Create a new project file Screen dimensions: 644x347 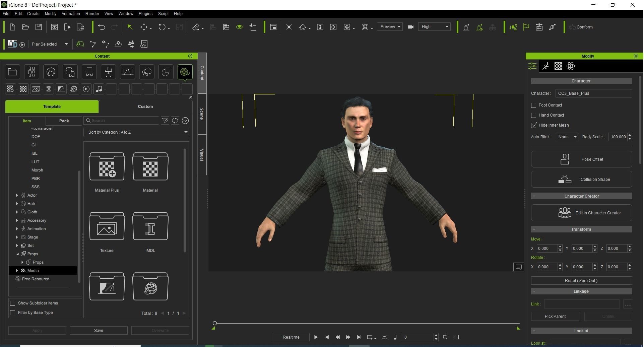[12, 27]
